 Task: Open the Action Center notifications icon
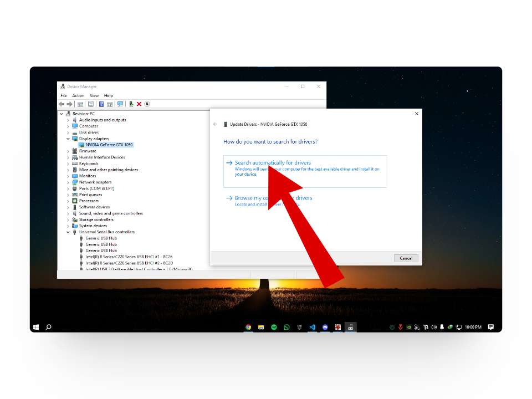coord(490,327)
